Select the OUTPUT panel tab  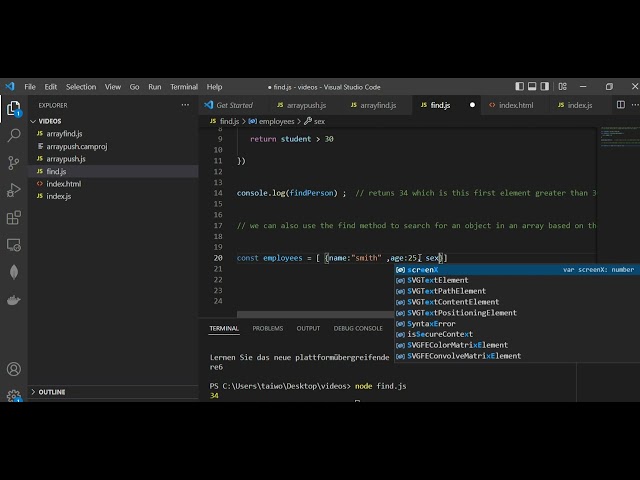[308, 328]
